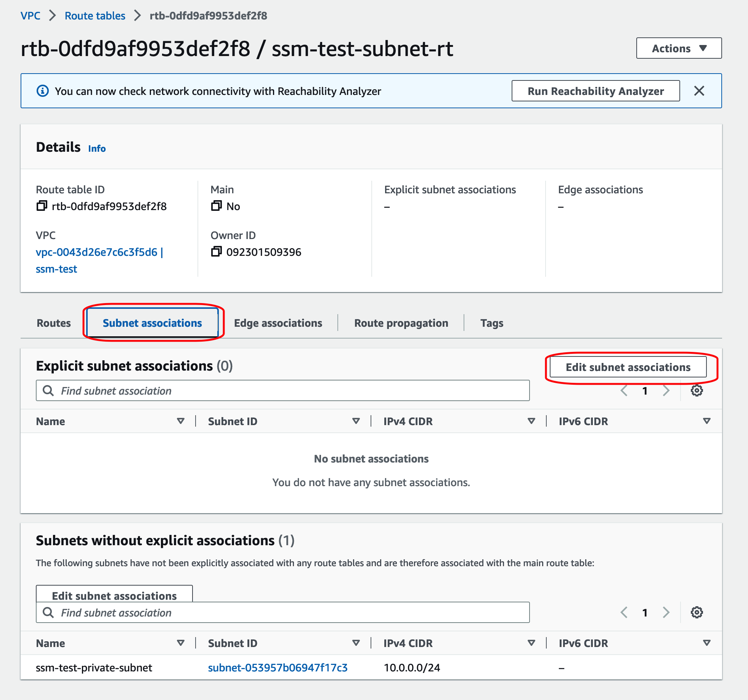The height and width of the screenshot is (700, 748).
Task: Select the Tags tab
Action: [491, 323]
